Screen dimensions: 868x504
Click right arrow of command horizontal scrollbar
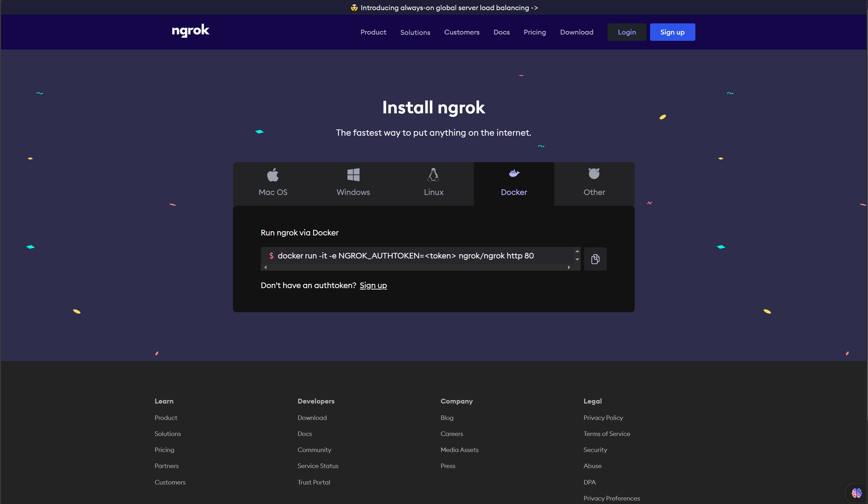[569, 268]
